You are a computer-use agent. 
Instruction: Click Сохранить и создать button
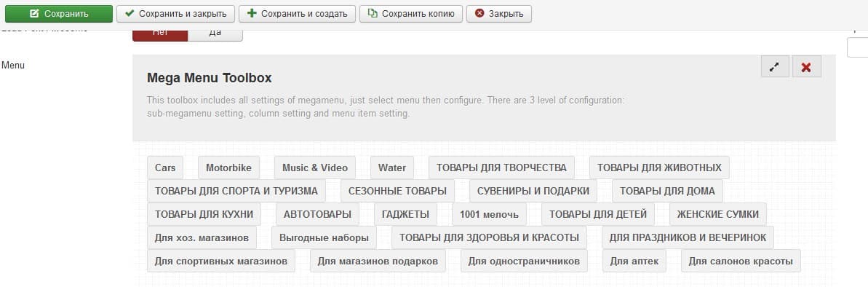pos(298,14)
